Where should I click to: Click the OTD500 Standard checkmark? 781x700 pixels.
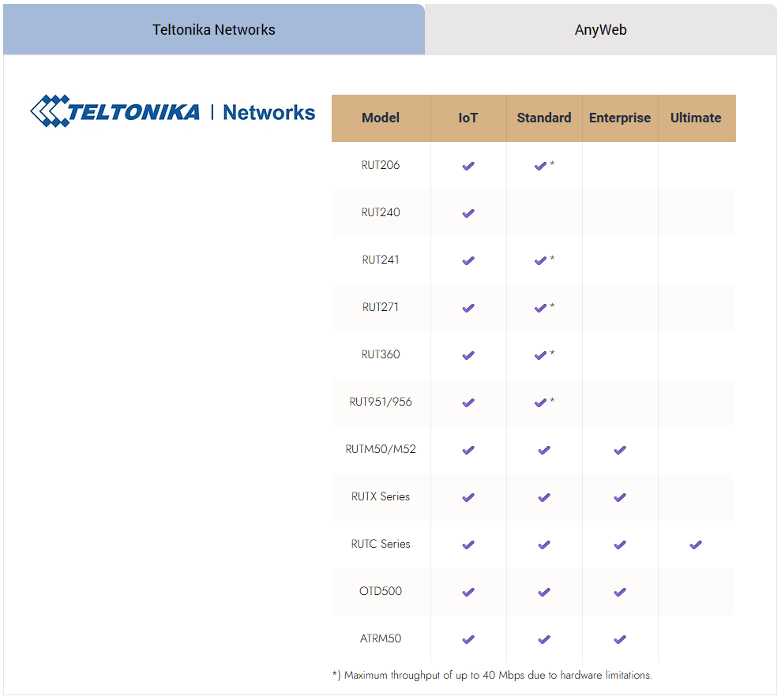(x=544, y=591)
